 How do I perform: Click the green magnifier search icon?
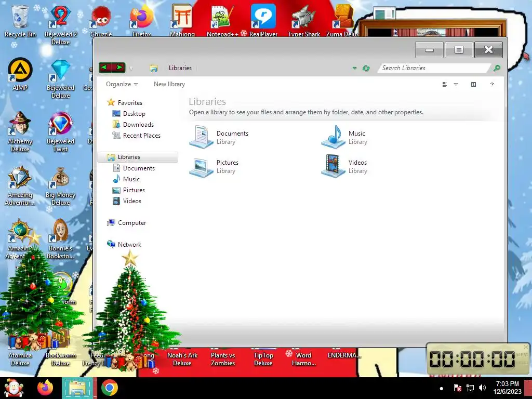[497, 68]
